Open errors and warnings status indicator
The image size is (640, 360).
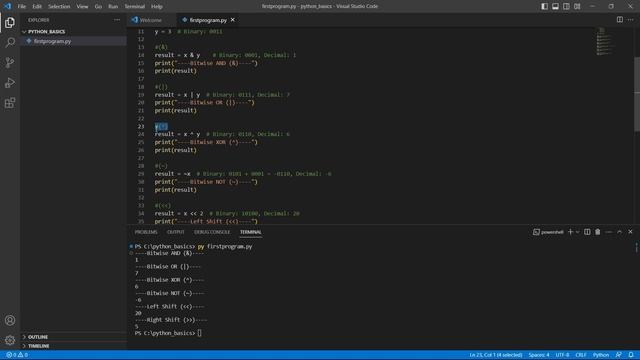coord(17,355)
